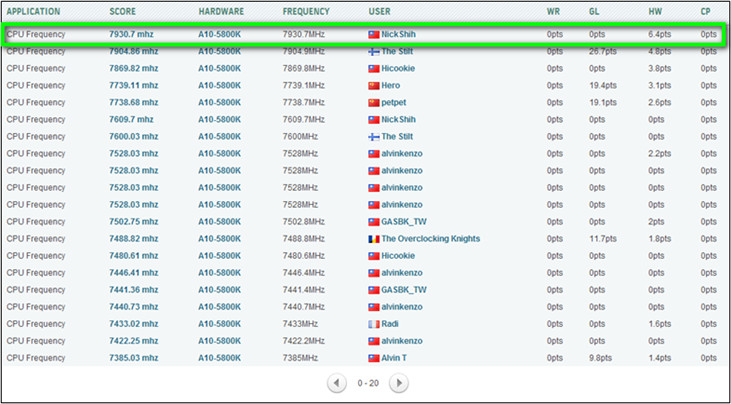Click the USER column header
Image resolution: width=731 pixels, height=404 pixels.
point(380,11)
